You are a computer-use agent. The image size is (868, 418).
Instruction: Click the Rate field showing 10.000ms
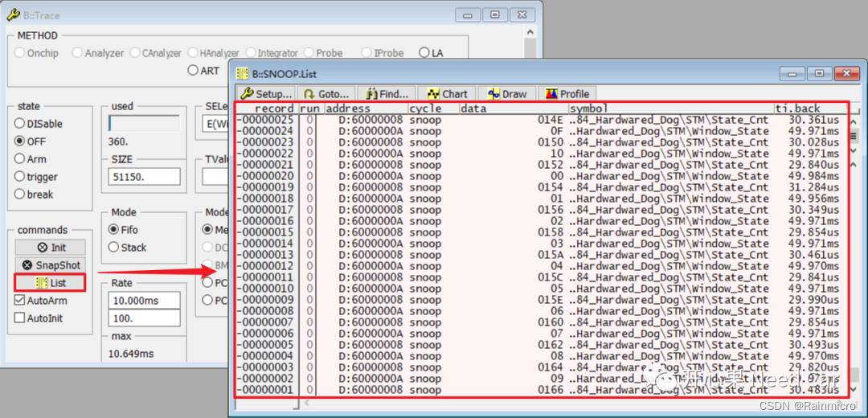tap(145, 300)
